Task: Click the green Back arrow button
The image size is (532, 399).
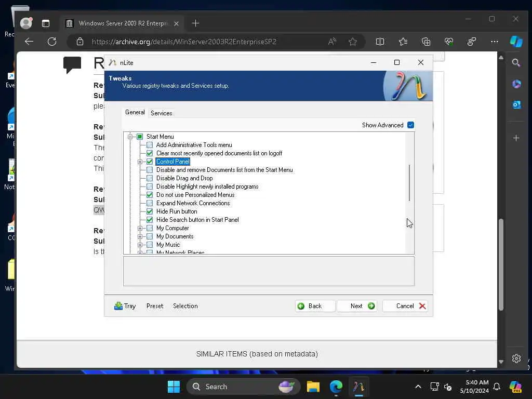Action: point(315,306)
